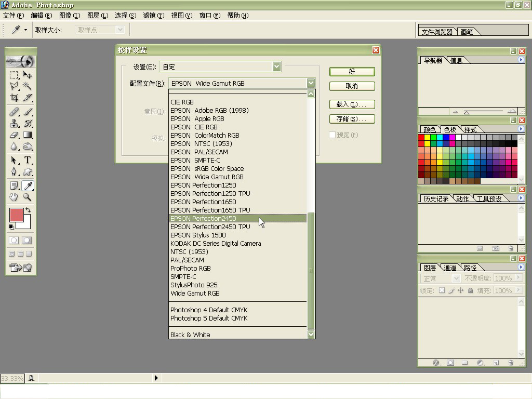
Task: Switch to the 信息 Info tab
Action: [456, 61]
